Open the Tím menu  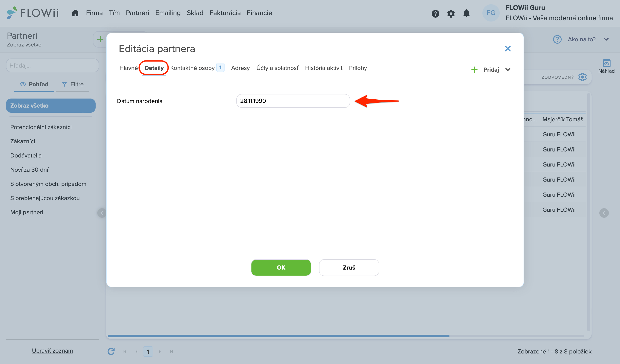[114, 13]
